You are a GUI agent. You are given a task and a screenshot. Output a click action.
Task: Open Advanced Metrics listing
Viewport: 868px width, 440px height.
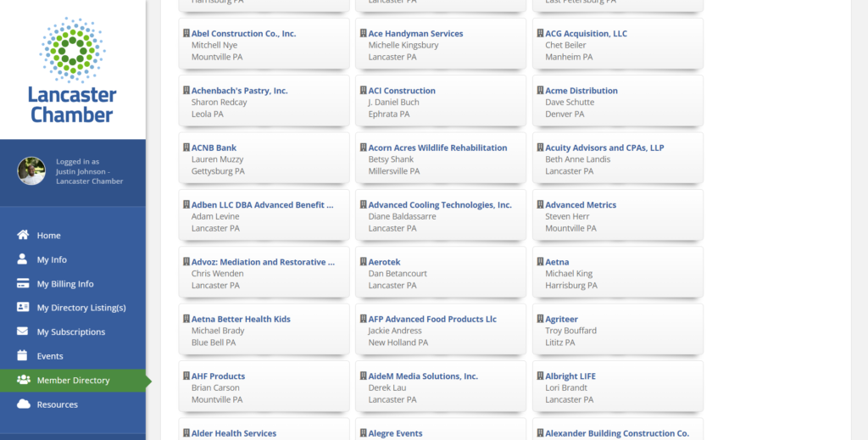coord(581,205)
